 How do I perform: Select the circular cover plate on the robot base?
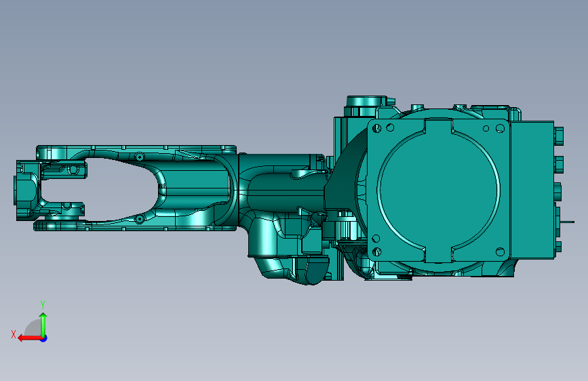click(438, 190)
